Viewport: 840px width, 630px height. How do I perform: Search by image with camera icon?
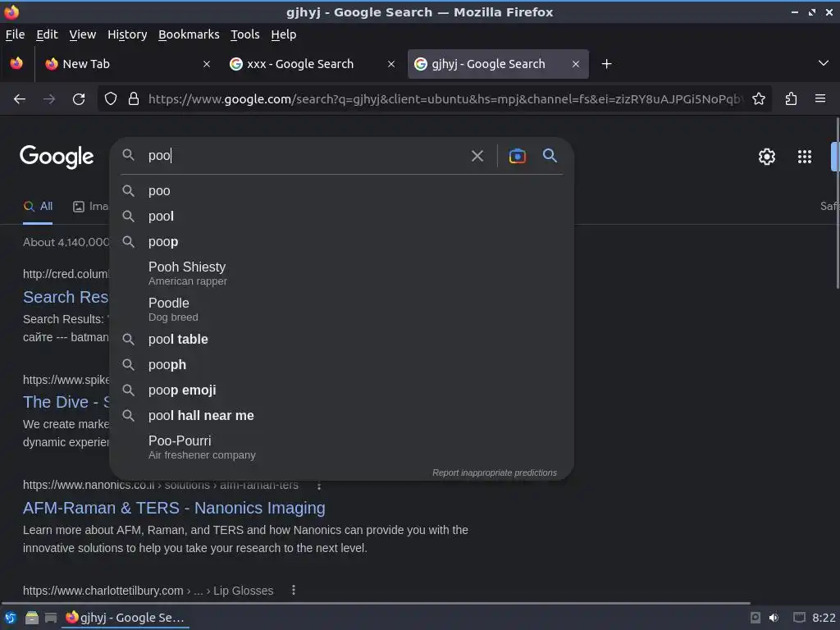517,156
